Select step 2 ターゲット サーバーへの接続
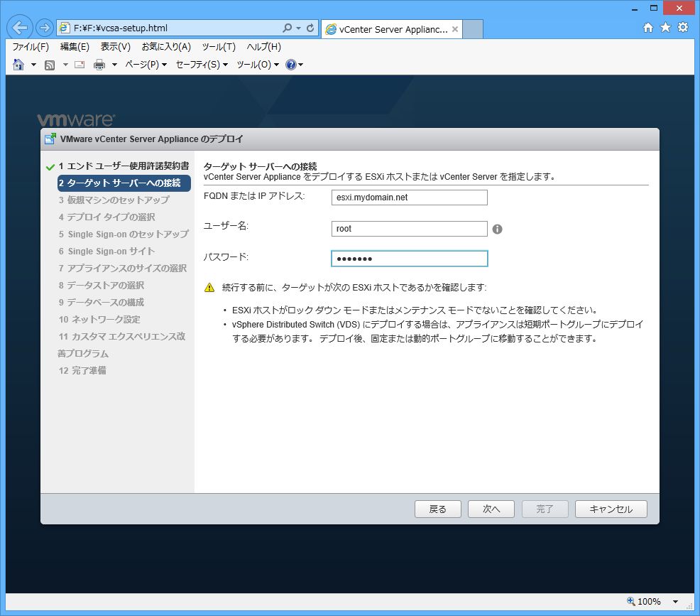The width and height of the screenshot is (700, 616). [124, 183]
